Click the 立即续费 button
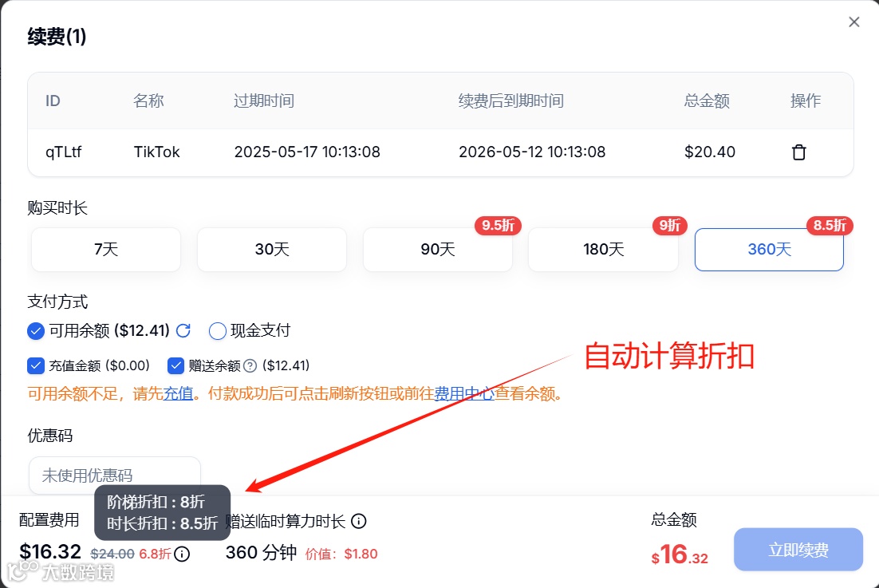Image resolution: width=879 pixels, height=588 pixels. click(798, 550)
